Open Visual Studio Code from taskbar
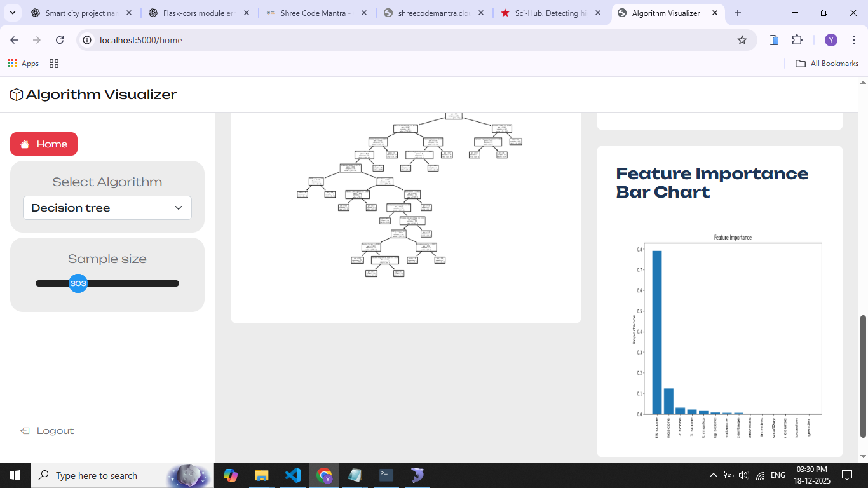The height and width of the screenshot is (488, 868). (292, 475)
